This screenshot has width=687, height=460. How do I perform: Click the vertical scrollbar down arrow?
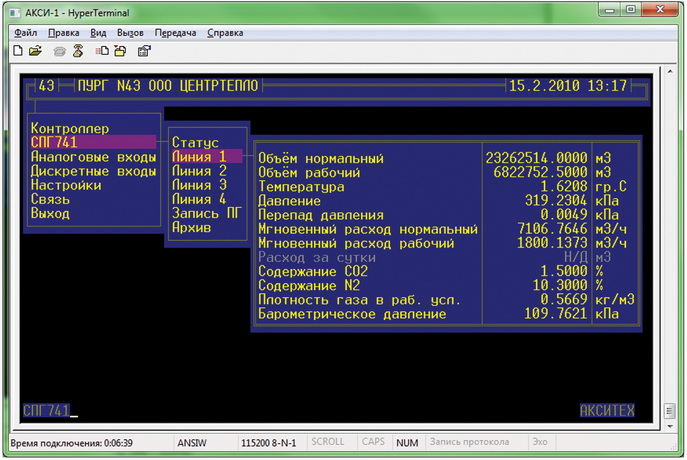tap(670, 426)
